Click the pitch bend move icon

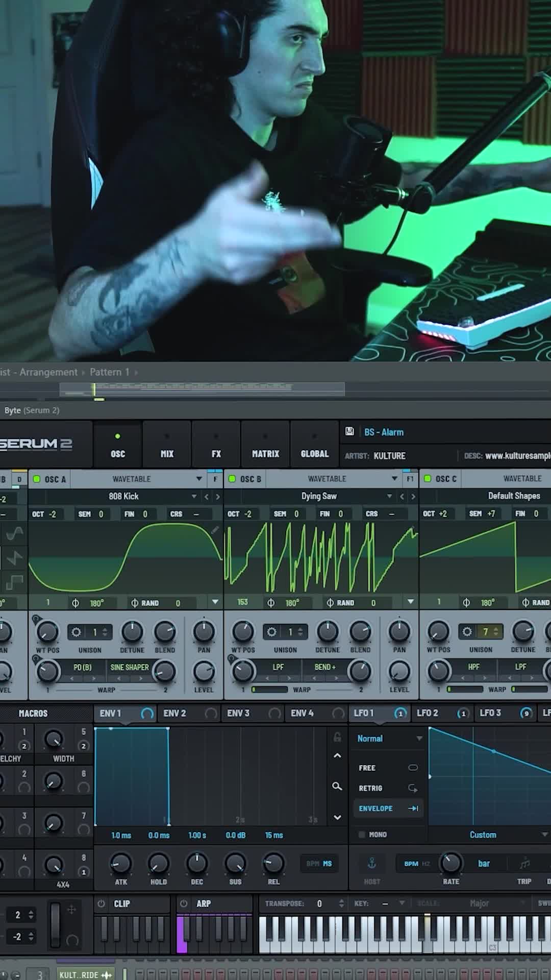(71, 909)
